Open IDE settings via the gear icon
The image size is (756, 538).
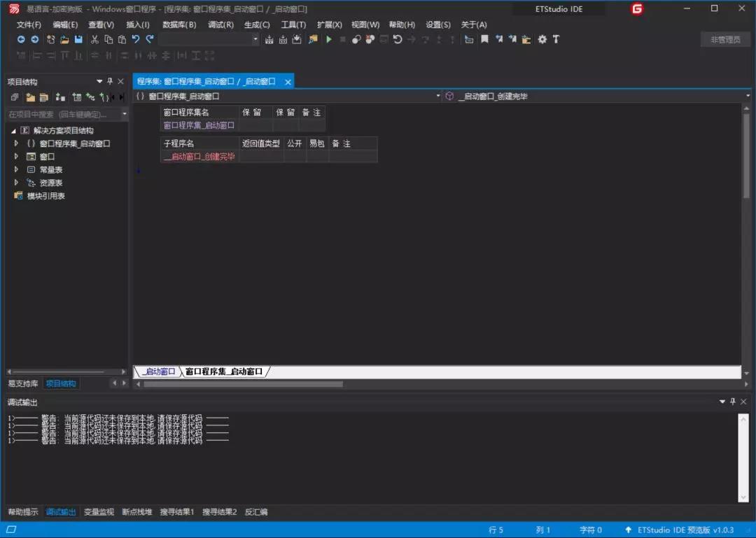(541, 39)
